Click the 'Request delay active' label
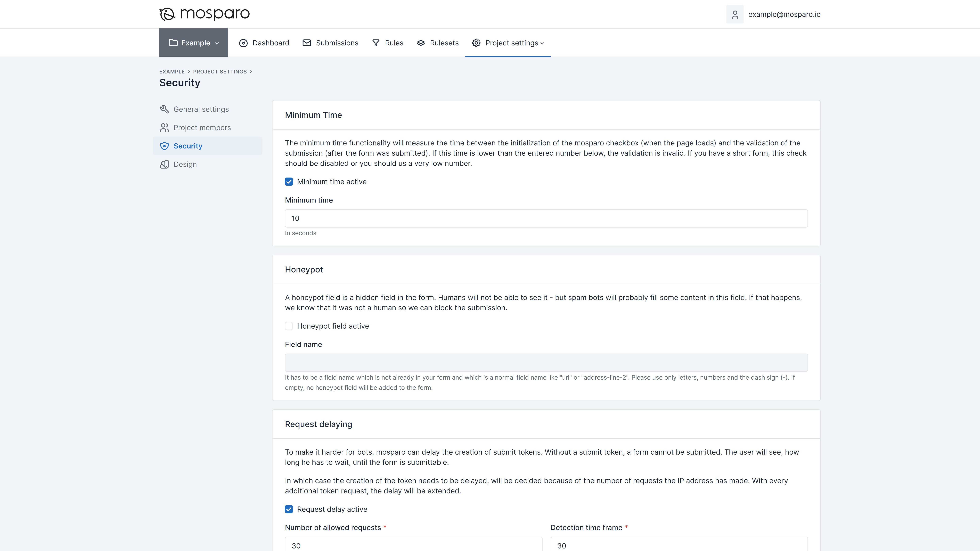The height and width of the screenshot is (551, 980). pyautogui.click(x=332, y=509)
